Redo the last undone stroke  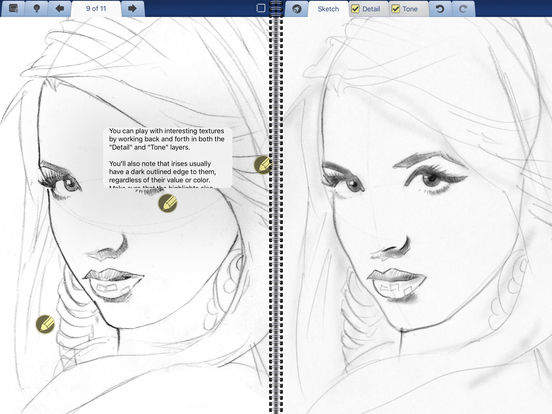pyautogui.click(x=463, y=8)
